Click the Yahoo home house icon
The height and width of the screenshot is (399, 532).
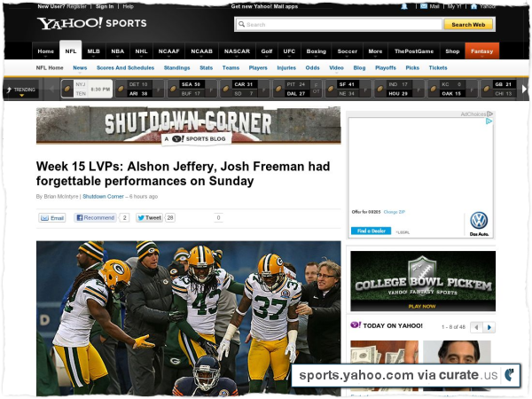(x=474, y=6)
